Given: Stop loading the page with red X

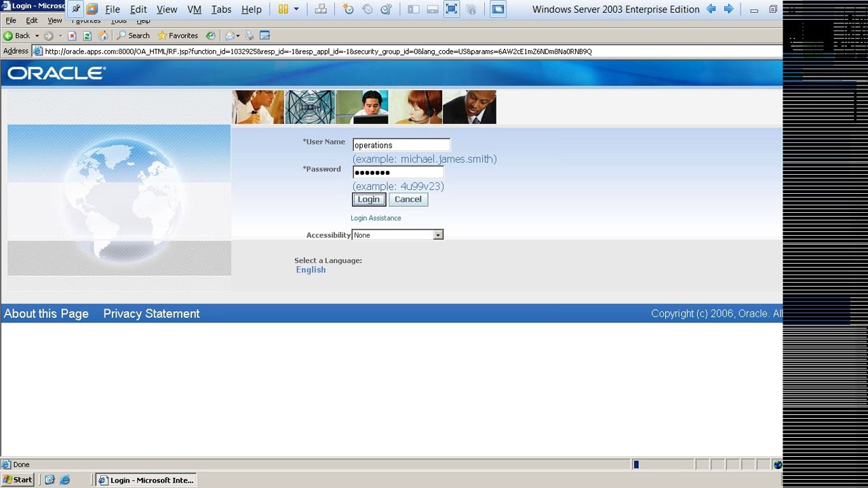Looking at the screenshot, I should [x=72, y=36].
